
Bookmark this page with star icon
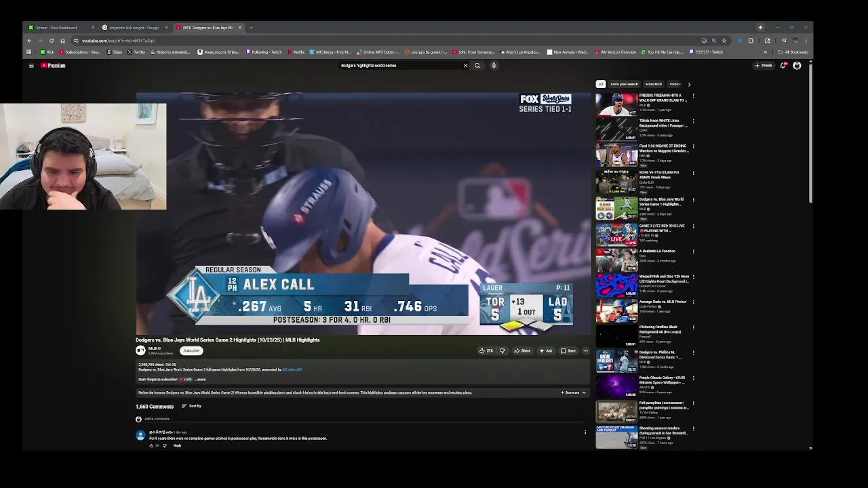[x=724, y=41]
